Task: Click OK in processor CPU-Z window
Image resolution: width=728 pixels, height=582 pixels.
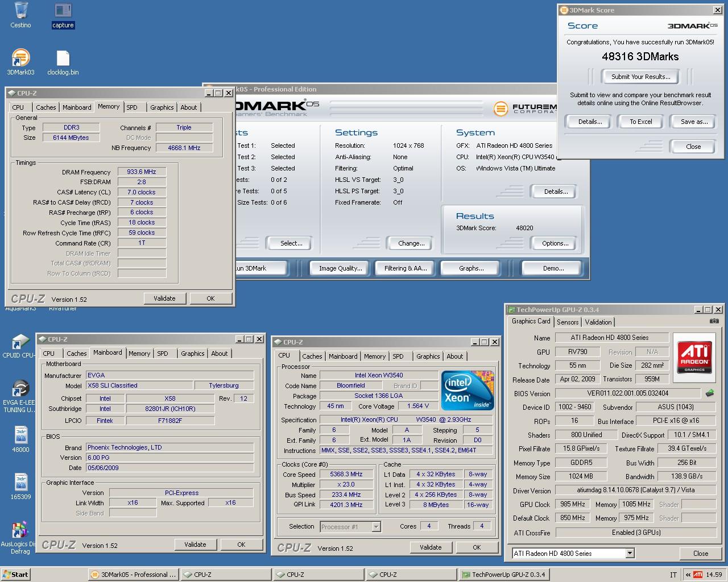Action: [x=477, y=547]
